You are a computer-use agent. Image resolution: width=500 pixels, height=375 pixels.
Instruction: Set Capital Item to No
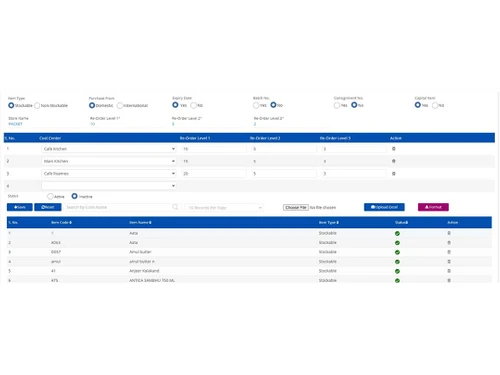point(435,105)
